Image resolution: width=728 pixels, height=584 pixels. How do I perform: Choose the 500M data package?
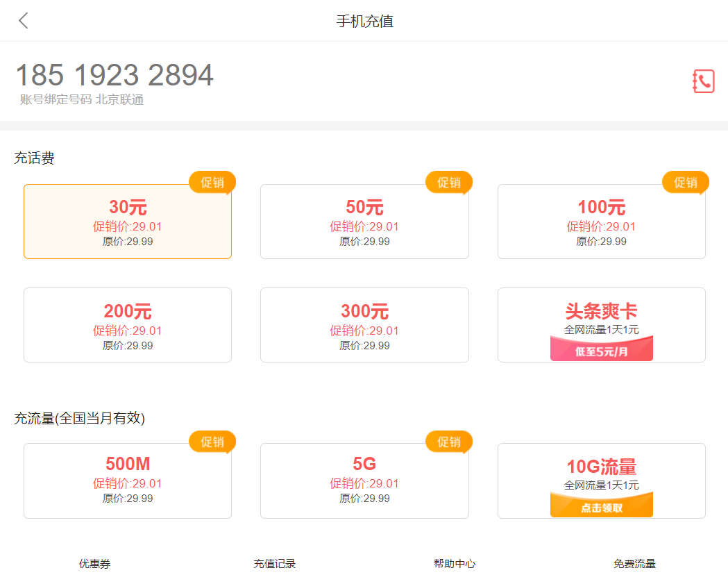[x=128, y=481]
